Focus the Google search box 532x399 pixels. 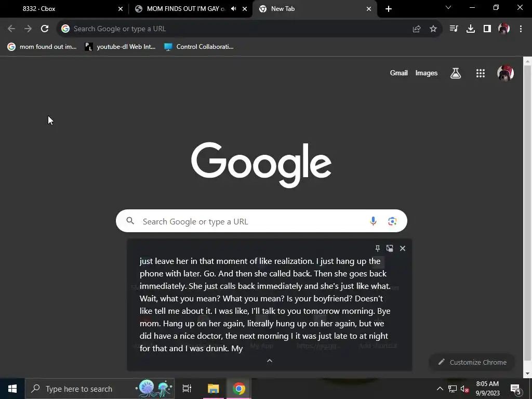point(261,221)
